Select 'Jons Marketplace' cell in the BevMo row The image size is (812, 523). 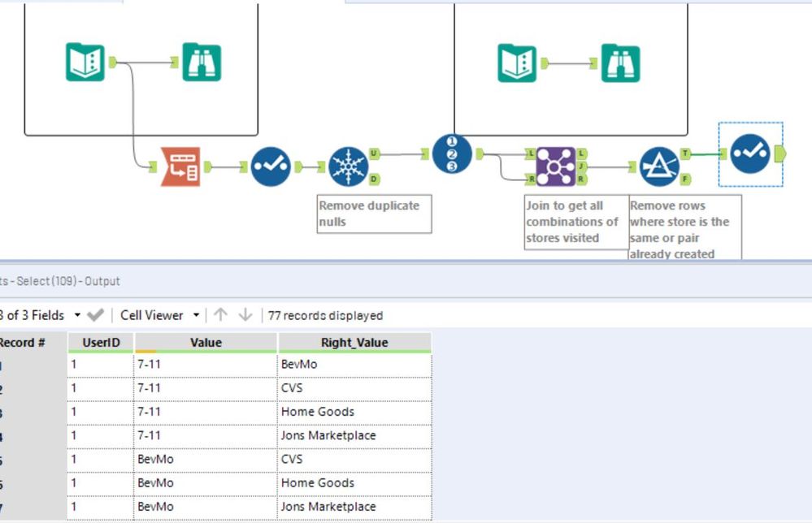[x=354, y=508]
